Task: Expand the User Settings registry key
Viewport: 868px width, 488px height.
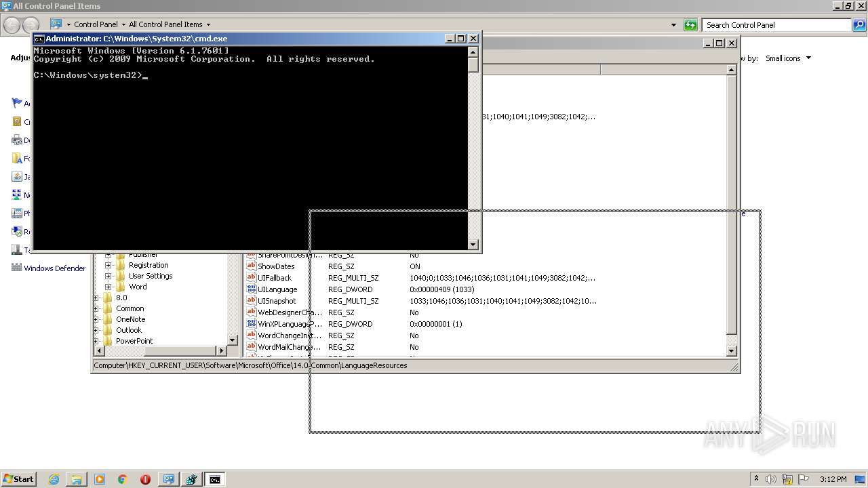Action: (x=108, y=276)
